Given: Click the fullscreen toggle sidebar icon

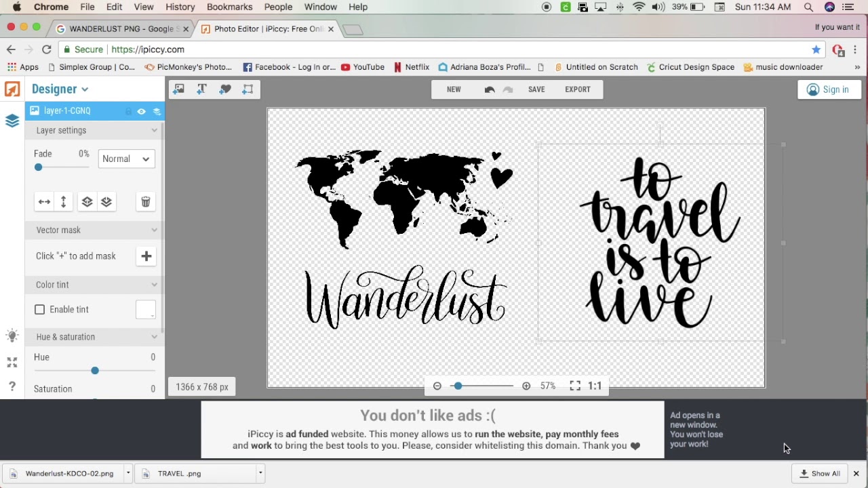Looking at the screenshot, I should [x=12, y=363].
